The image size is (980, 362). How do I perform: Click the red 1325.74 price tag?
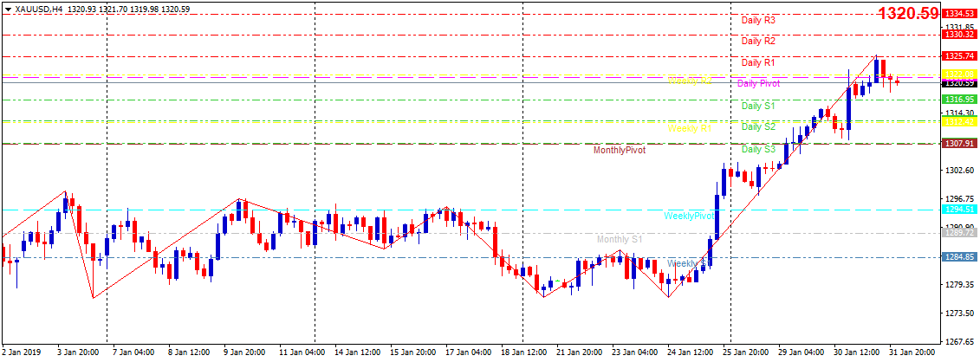[959, 56]
